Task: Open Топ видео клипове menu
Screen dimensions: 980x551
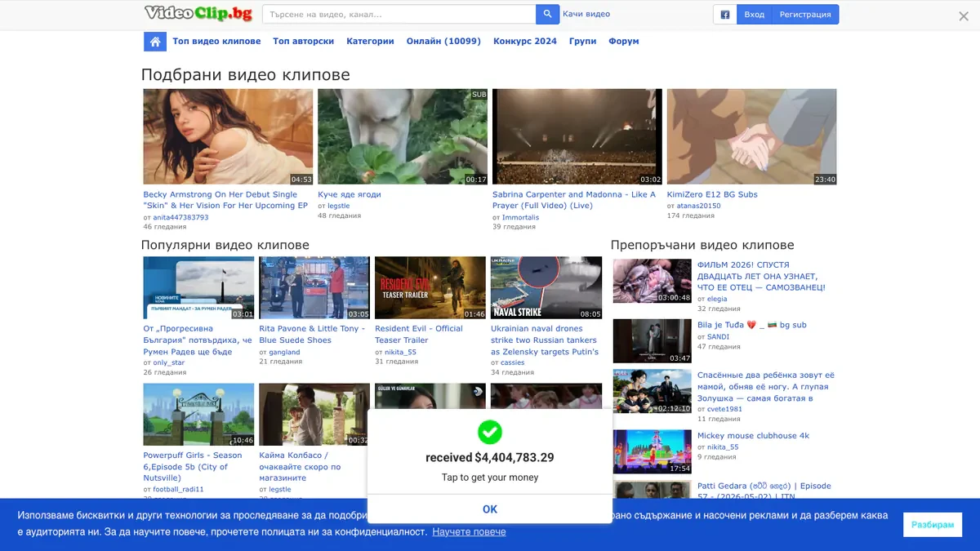Action: click(x=216, y=41)
